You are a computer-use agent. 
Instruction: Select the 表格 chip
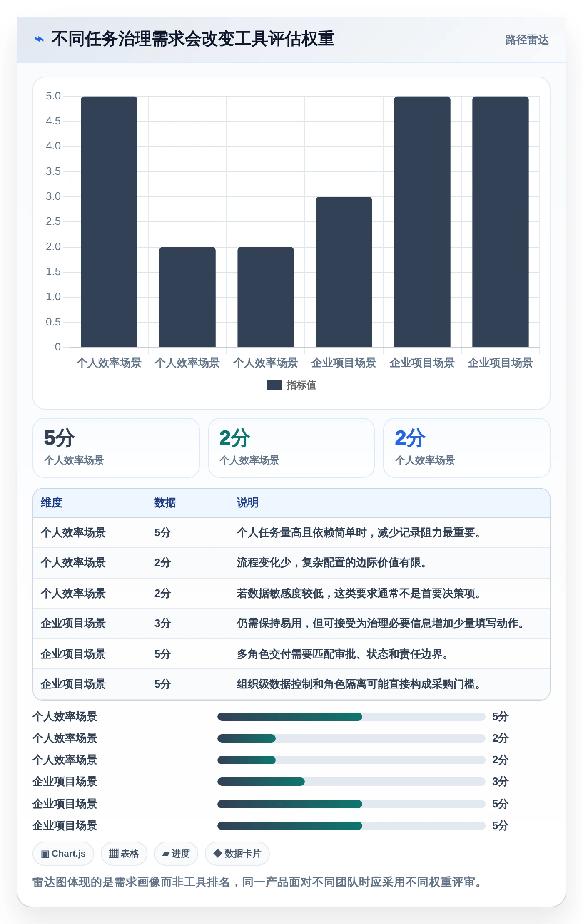[x=124, y=854]
